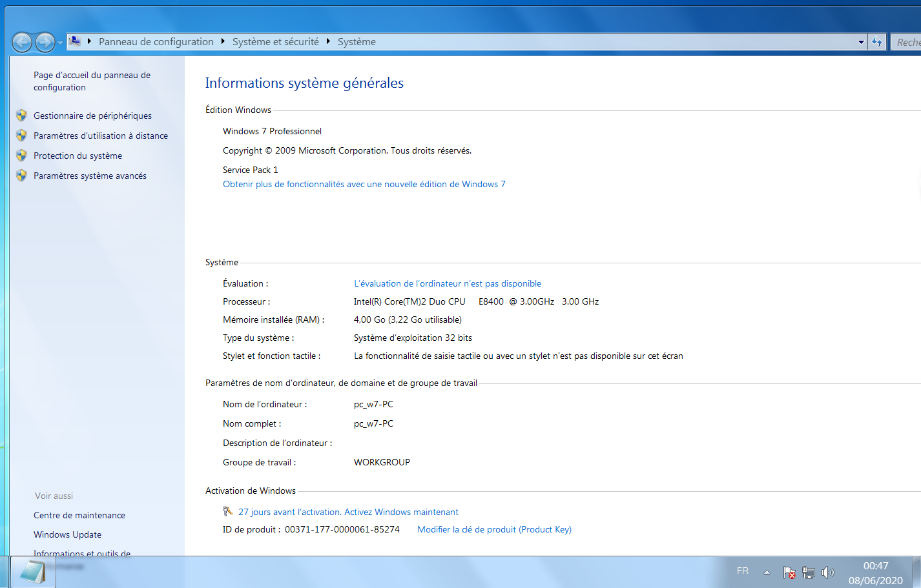This screenshot has width=921, height=588.
Task: Click the 4,00 Go installed memory value
Action: (408, 319)
